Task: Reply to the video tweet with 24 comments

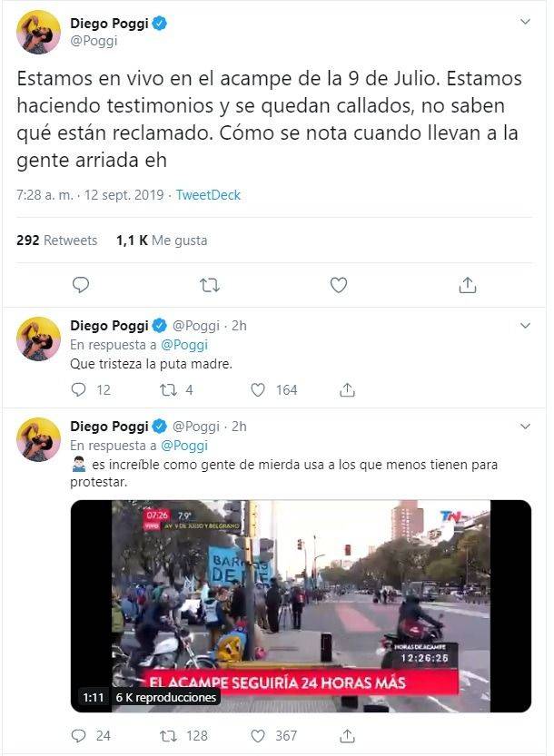Action: (78, 736)
